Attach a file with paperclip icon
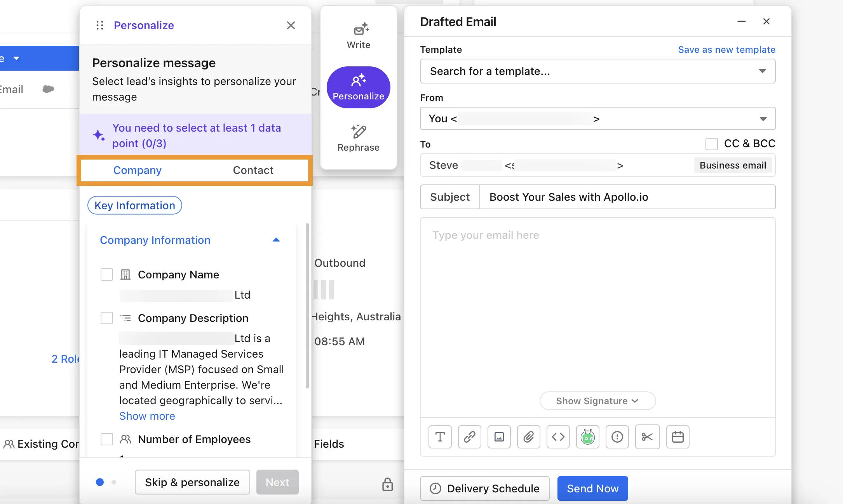Screen dimensions: 843x504 (528, 437)
